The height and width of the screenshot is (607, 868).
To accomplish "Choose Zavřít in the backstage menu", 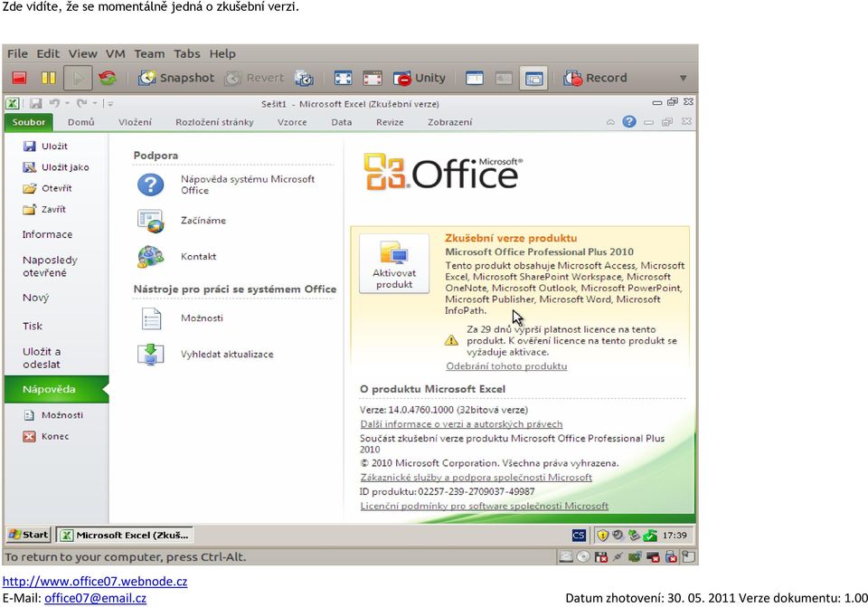I will coord(45,209).
